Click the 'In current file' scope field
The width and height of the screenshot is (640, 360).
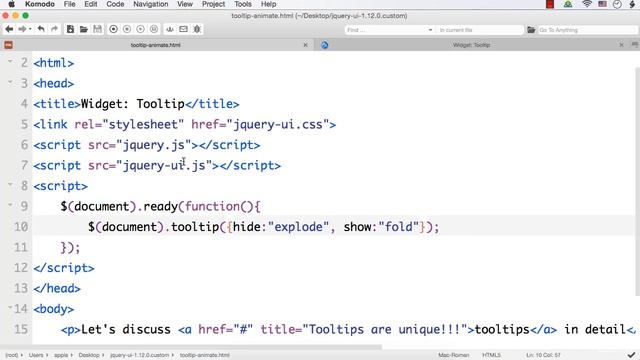pyautogui.click(x=480, y=30)
